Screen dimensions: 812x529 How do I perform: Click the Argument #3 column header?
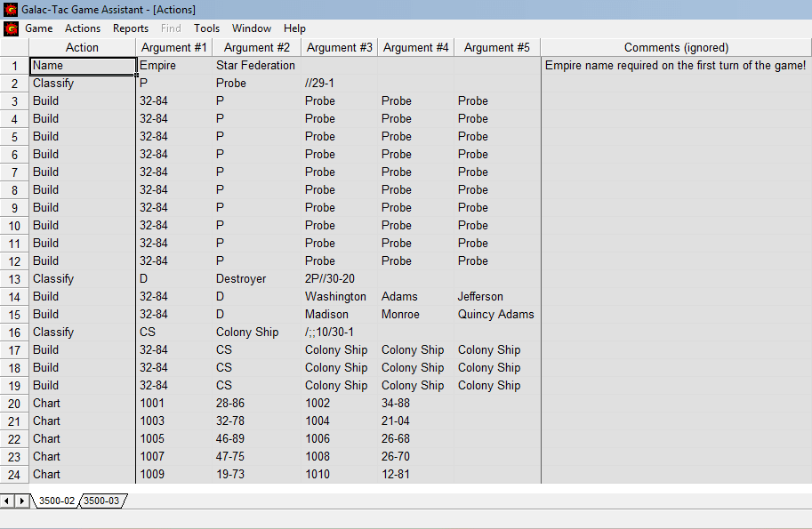pos(339,47)
